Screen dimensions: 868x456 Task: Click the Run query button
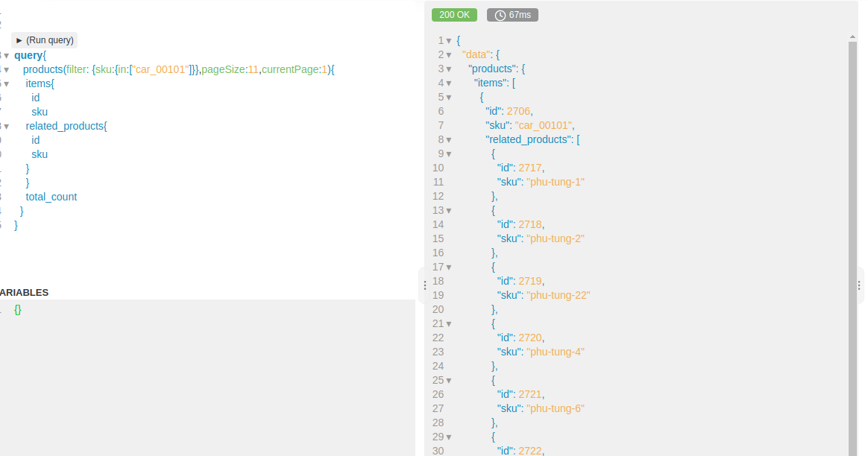pos(45,39)
